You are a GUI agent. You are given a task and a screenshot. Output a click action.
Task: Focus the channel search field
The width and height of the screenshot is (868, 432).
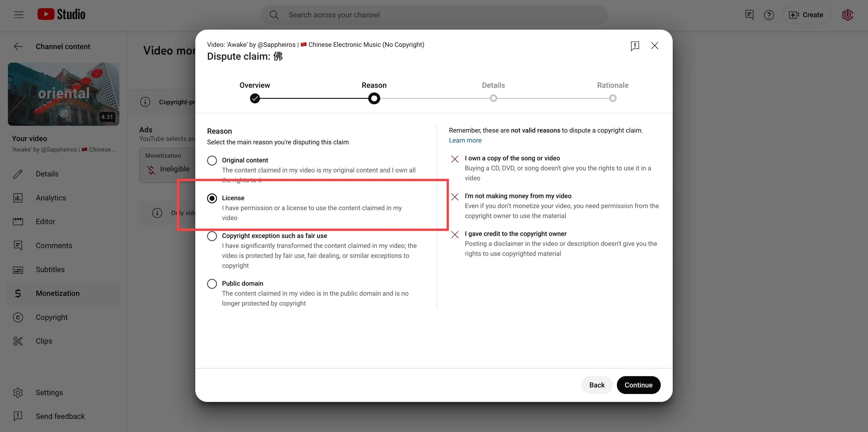coord(434,15)
